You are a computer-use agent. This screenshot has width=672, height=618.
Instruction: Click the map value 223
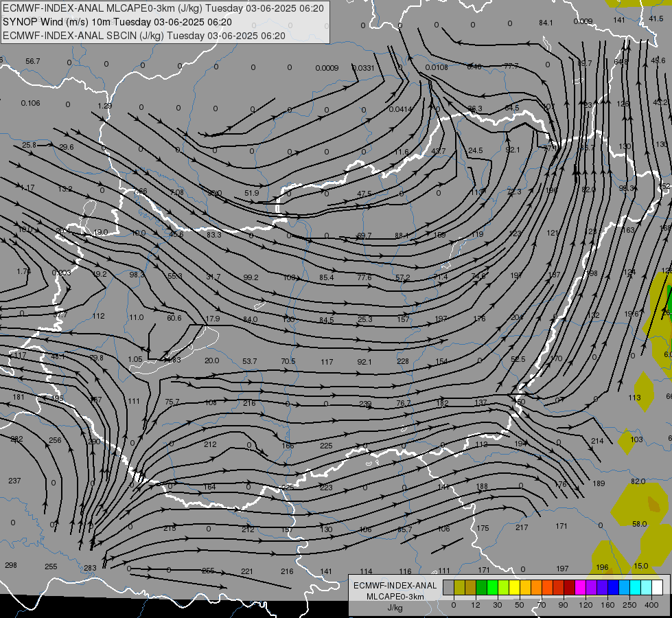click(x=326, y=488)
